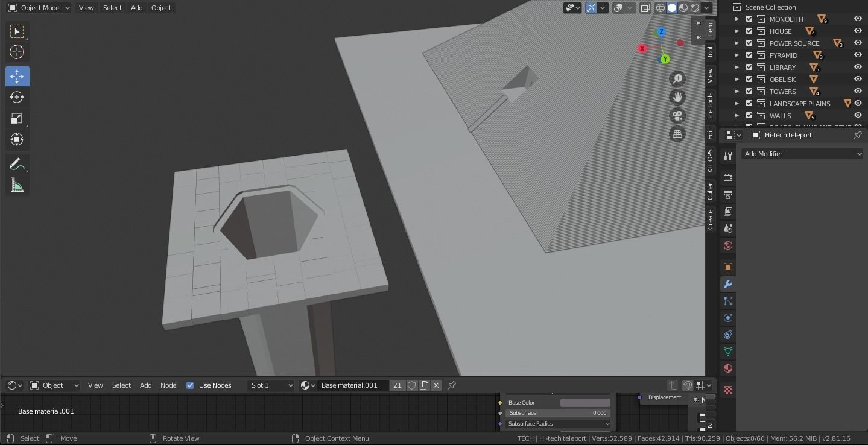Pick the Measure tool
Screen dimensions: 868x445
17,186
